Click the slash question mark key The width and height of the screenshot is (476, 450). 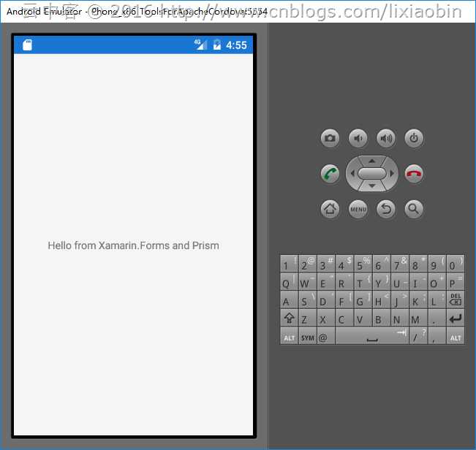click(418, 336)
